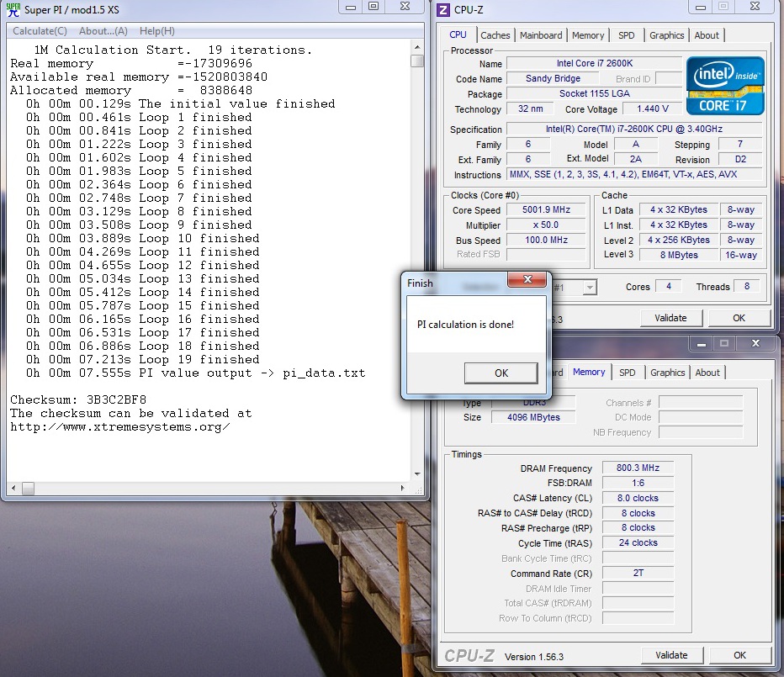Click scroll-right arrow of horizontal scrollbar
The height and width of the screenshot is (677, 784).
pyautogui.click(x=402, y=488)
